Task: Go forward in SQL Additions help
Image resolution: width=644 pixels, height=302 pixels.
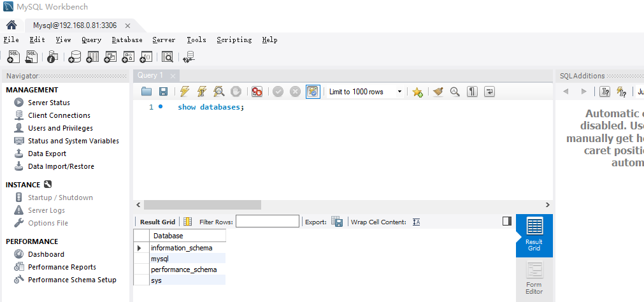Action: 583,92
